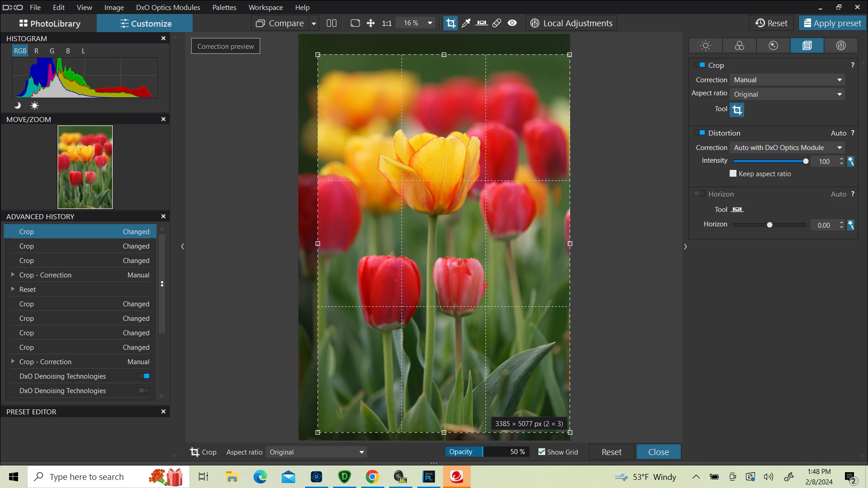
Task: Switch to the PhotoLibrary tab
Action: coord(50,23)
